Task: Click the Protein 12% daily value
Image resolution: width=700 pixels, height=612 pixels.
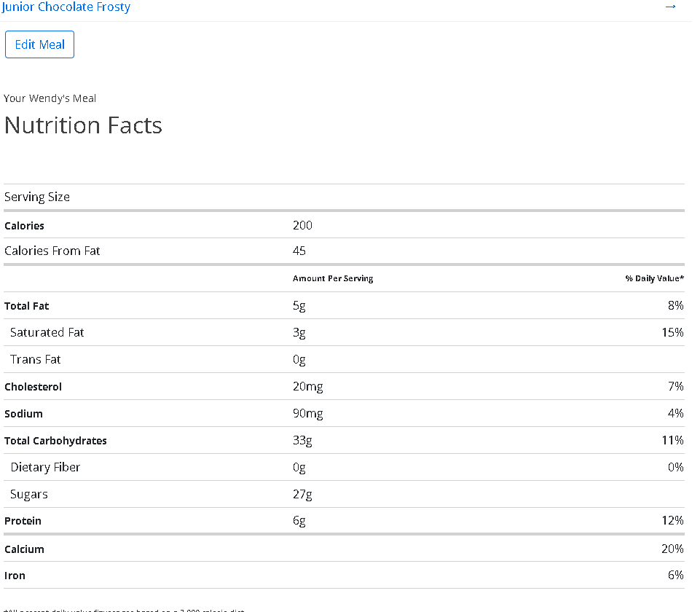Action: (672, 520)
